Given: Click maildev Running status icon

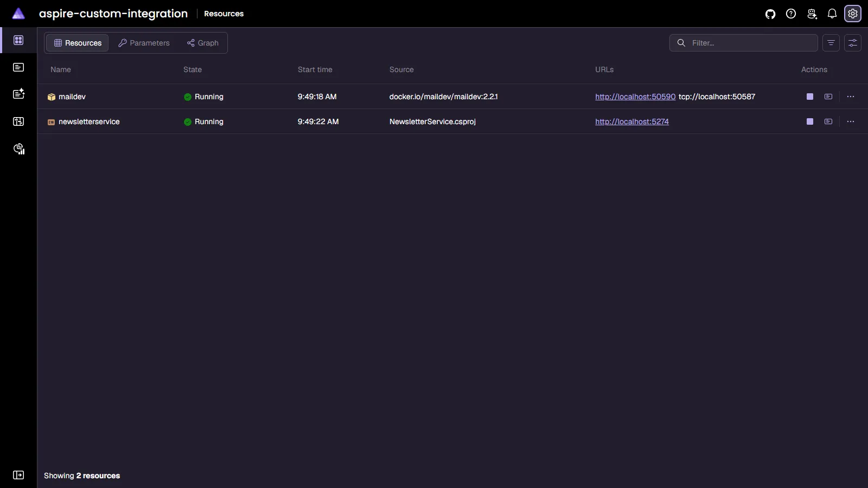Looking at the screenshot, I should 188,97.
